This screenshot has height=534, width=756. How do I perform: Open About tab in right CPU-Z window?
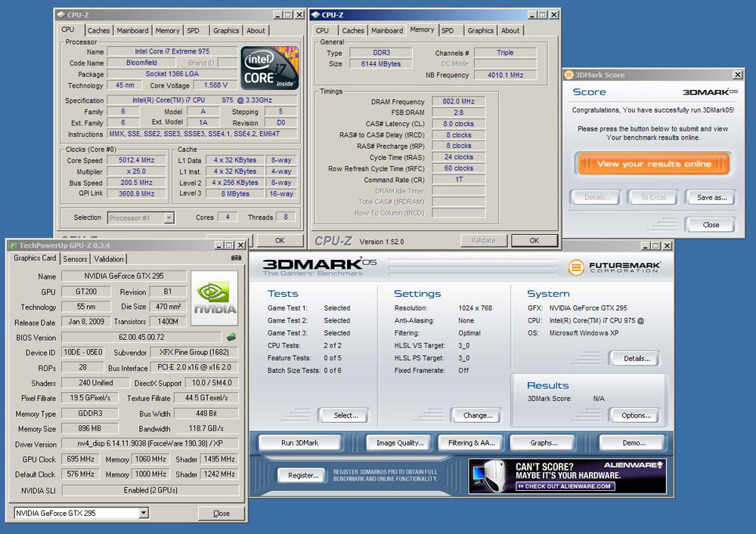click(510, 30)
